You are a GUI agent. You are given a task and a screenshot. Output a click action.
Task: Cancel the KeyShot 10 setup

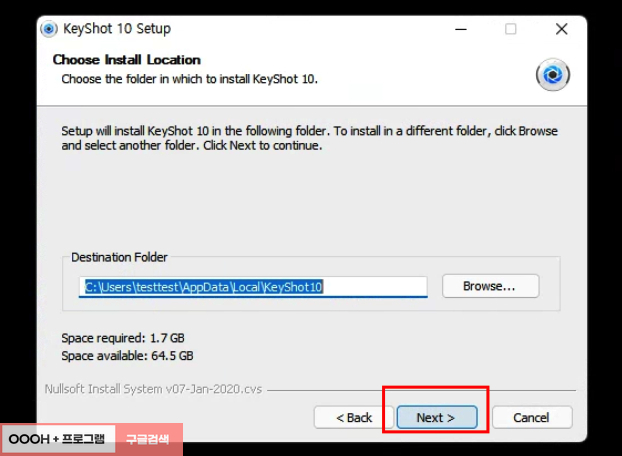coord(532,417)
